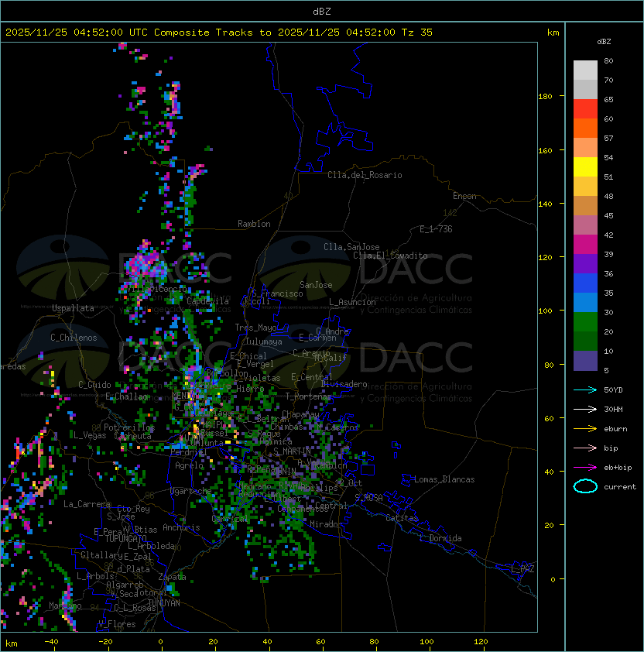Click the 'V_Flores' map label
Viewport: 644px width, 652px height.
pos(117,624)
